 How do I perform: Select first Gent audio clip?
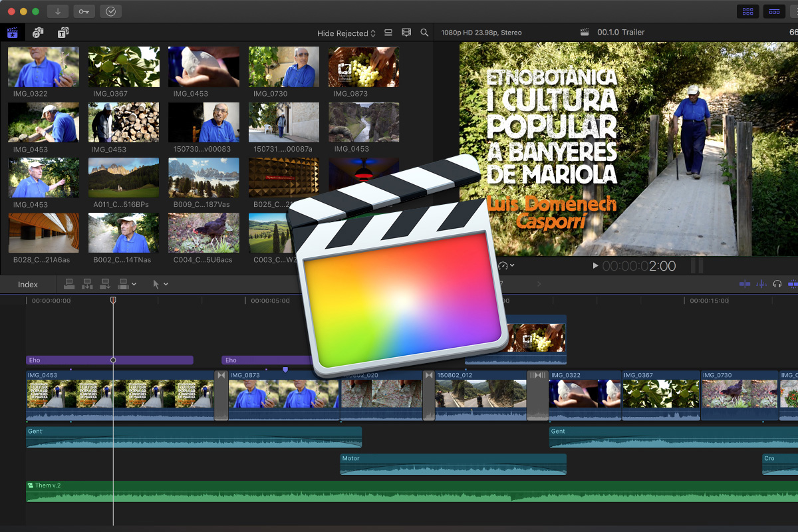tap(194, 437)
